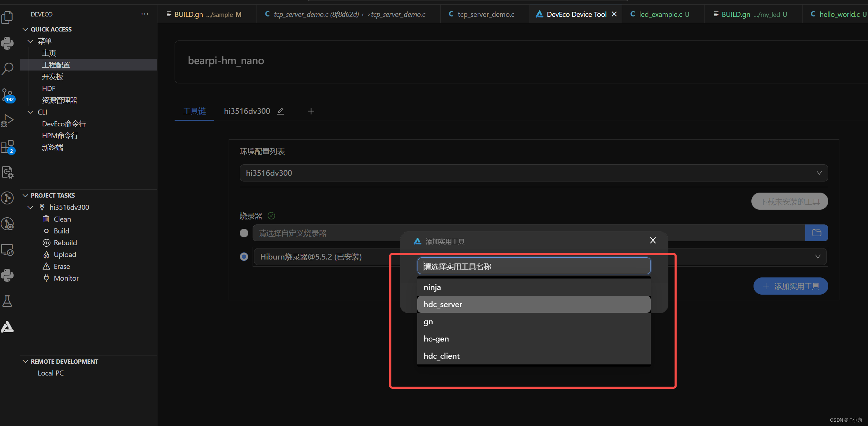Switch to the led_example.c editor tab

click(660, 14)
